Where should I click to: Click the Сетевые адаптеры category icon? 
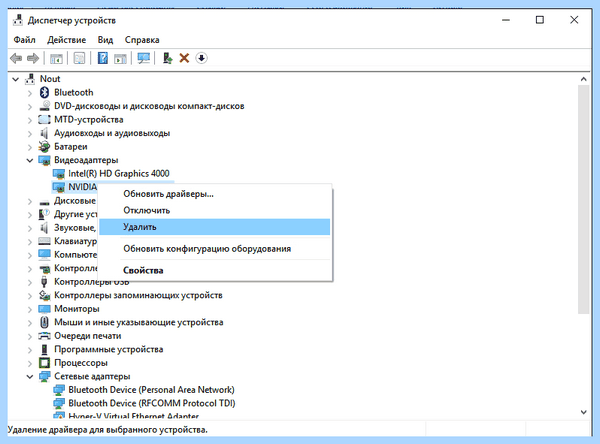click(44, 376)
